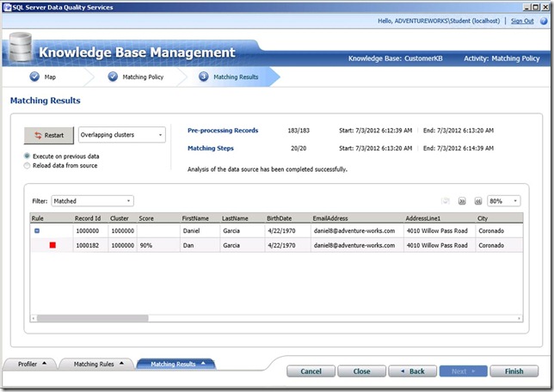Open the 80% minimum score dropdown
Viewport: 554px width, 392px height.
coord(503,201)
